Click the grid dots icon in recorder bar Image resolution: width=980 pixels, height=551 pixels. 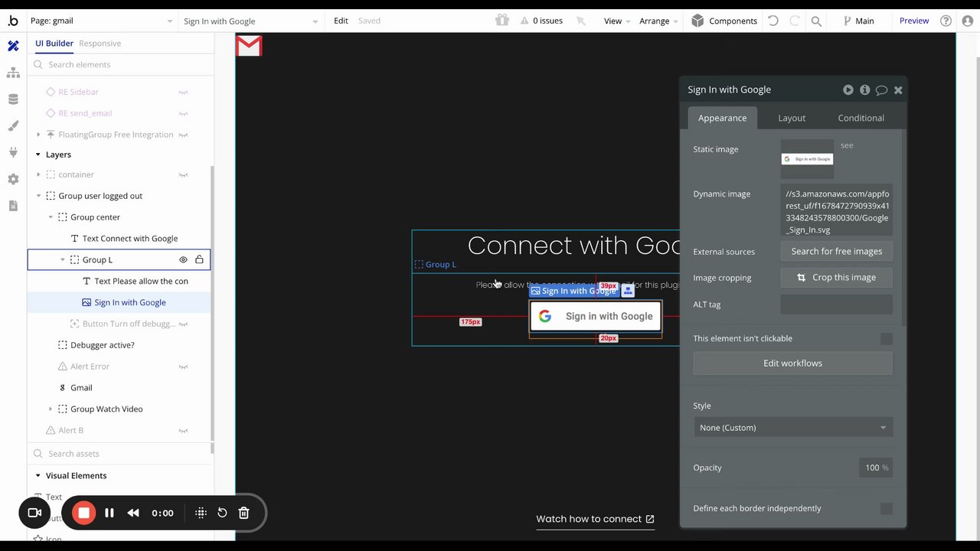pyautogui.click(x=201, y=513)
